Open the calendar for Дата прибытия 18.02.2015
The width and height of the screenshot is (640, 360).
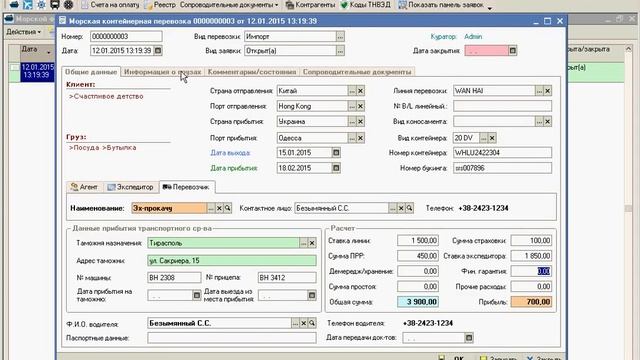tap(336, 168)
